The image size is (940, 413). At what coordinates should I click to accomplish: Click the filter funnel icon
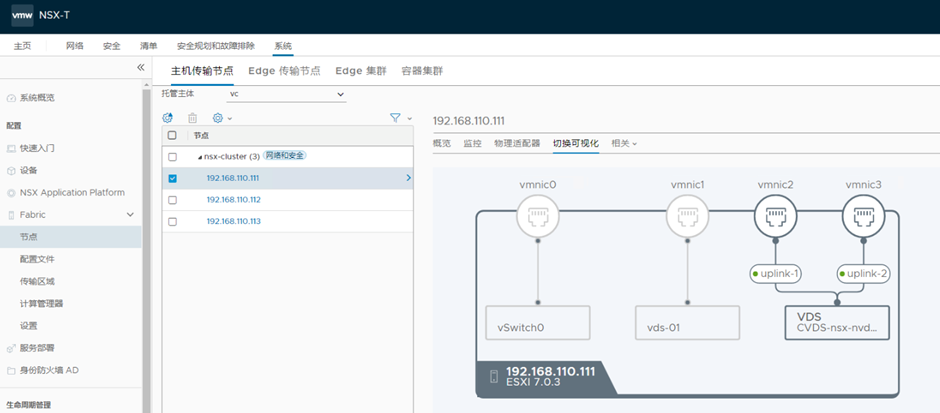tap(395, 118)
